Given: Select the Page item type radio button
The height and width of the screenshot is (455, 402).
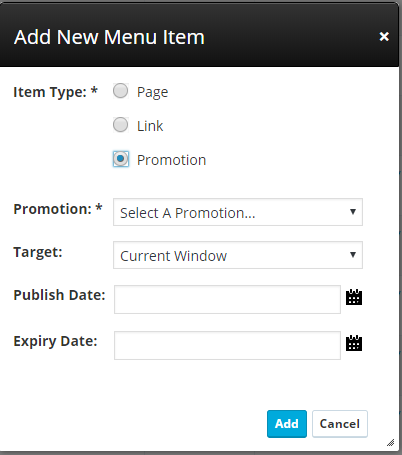Looking at the screenshot, I should [120, 91].
